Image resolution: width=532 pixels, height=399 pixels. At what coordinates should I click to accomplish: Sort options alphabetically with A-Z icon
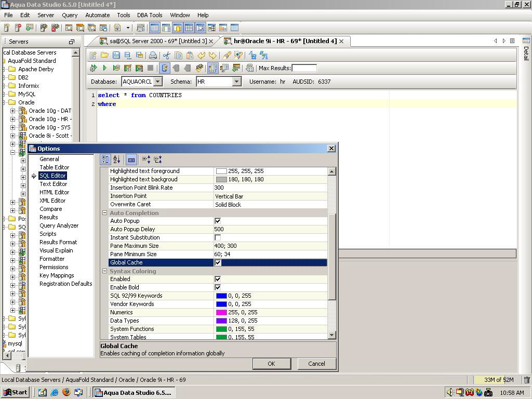[x=117, y=159]
